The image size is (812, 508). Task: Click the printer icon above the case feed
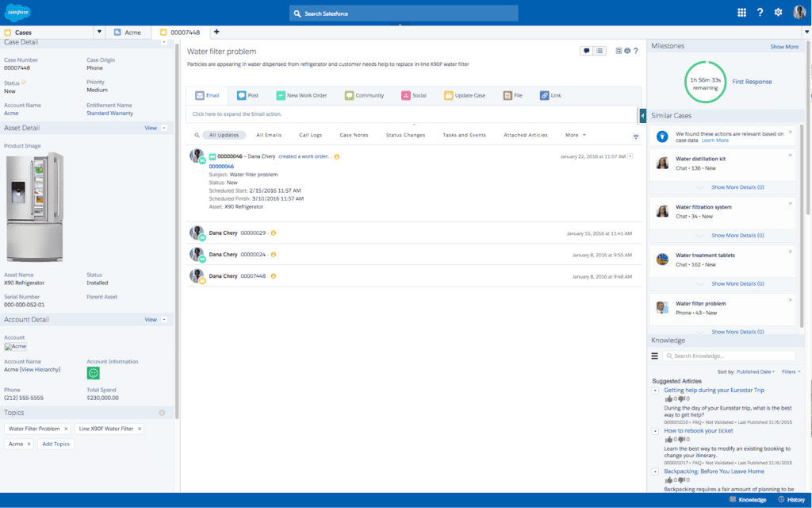(x=627, y=51)
